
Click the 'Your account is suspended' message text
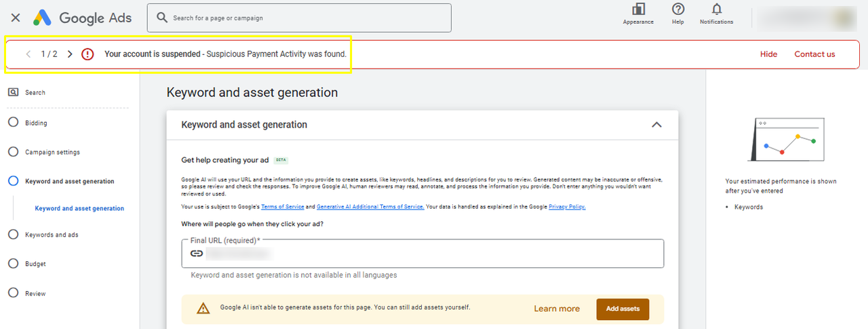click(x=153, y=54)
